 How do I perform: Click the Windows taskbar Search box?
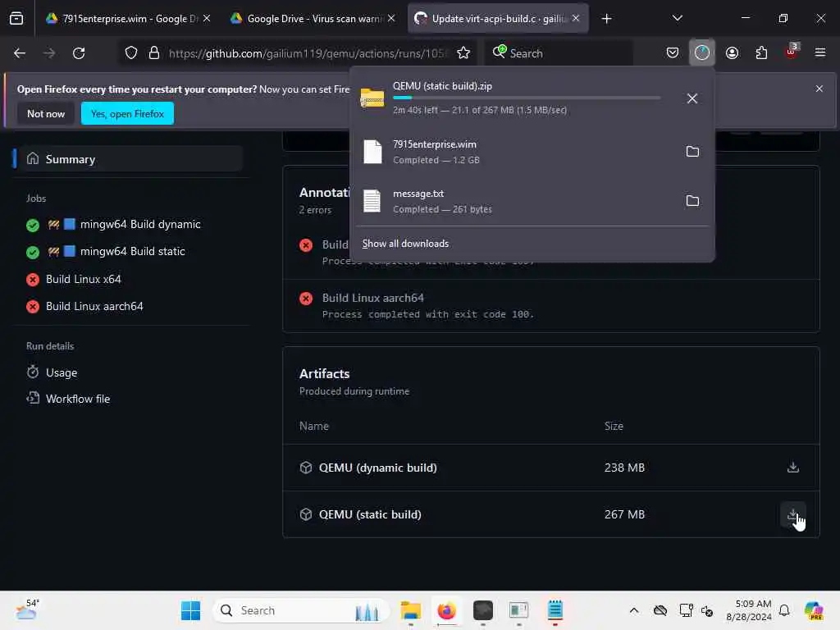[301, 610]
